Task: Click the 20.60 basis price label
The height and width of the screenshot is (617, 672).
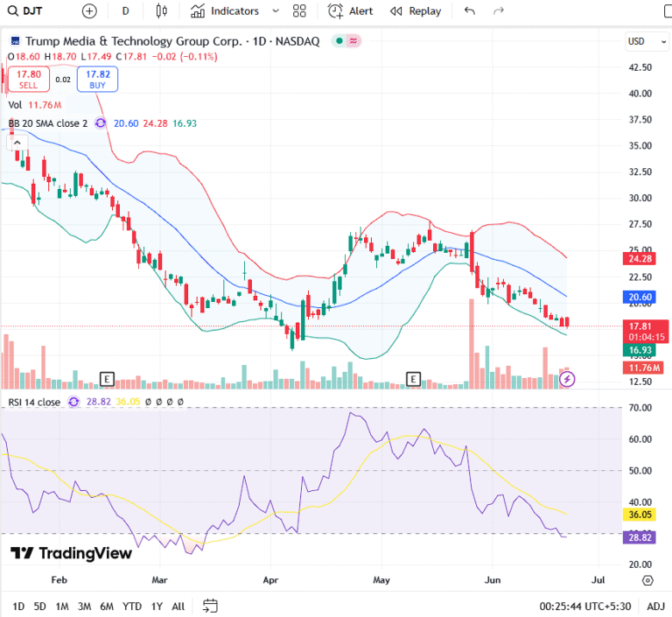Action: 640,298
